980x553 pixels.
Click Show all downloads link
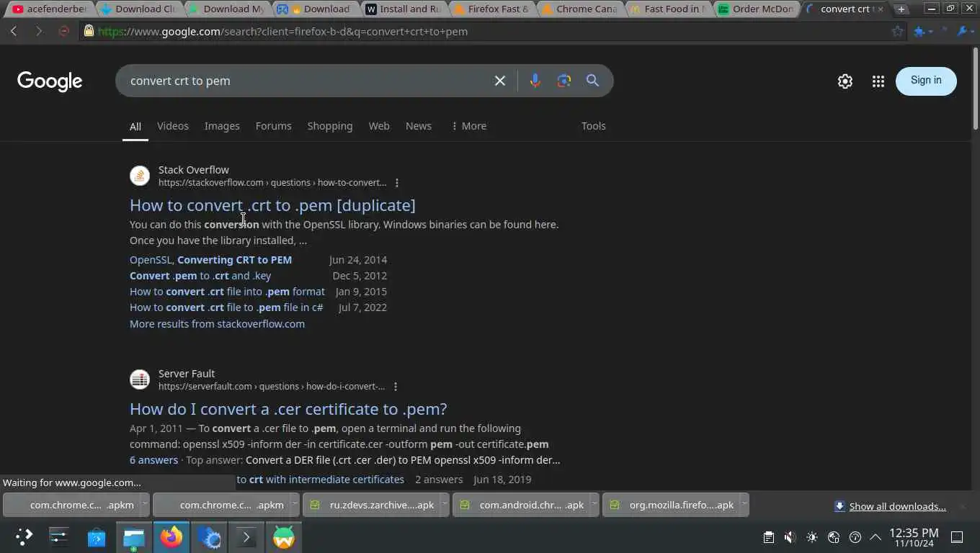click(897, 506)
